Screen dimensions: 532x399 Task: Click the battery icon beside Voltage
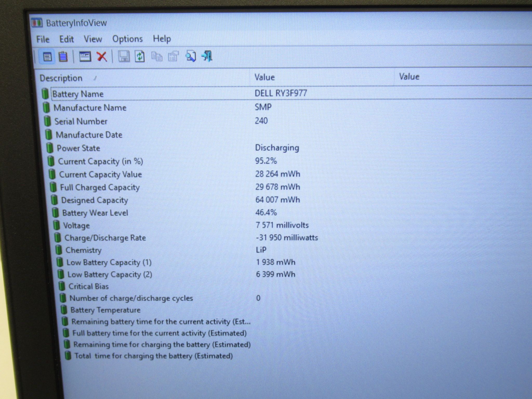(56, 225)
